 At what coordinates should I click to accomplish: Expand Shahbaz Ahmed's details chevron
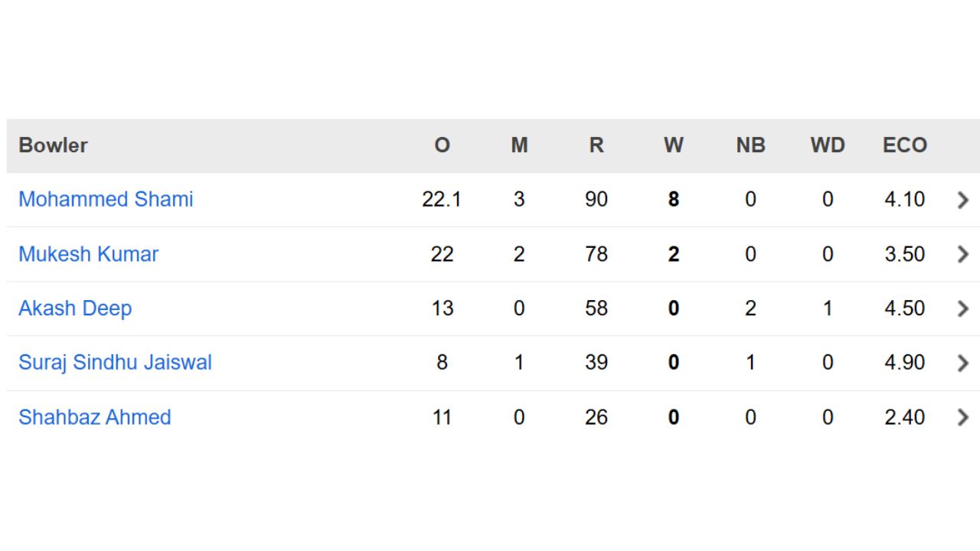tap(962, 417)
